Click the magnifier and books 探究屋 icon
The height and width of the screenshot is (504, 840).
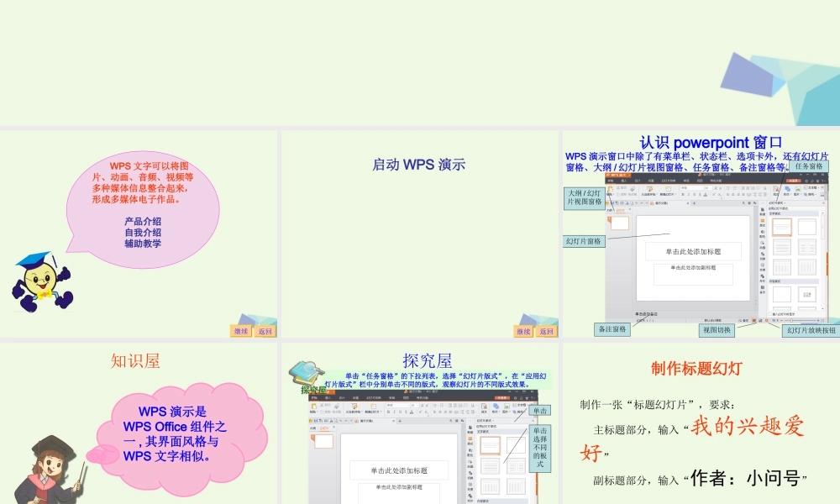[x=307, y=376]
